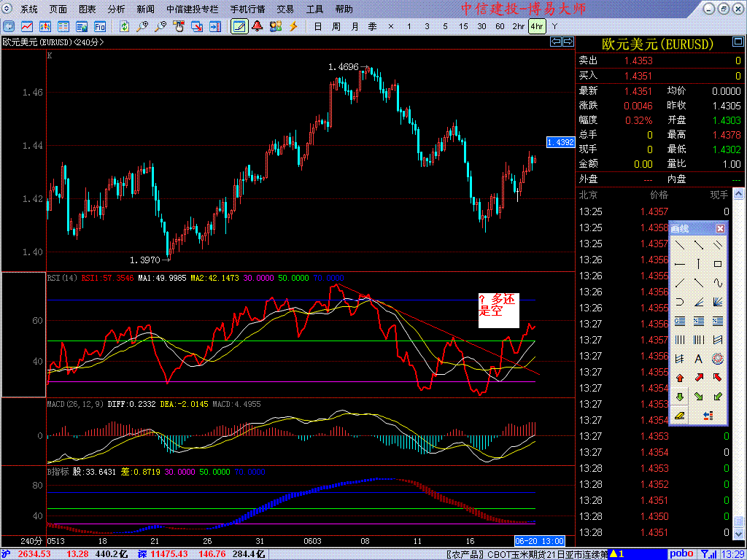The height and width of the screenshot is (560, 747).
Task: Toggle the drawing tools pencil icon
Action: coord(239,26)
